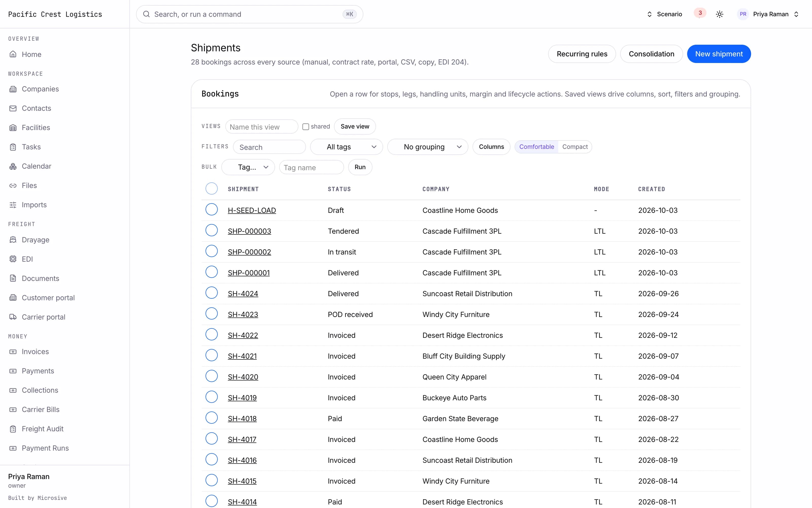Open shipment SH-4024 link
Screen dimensions: 812x508
pos(243,294)
